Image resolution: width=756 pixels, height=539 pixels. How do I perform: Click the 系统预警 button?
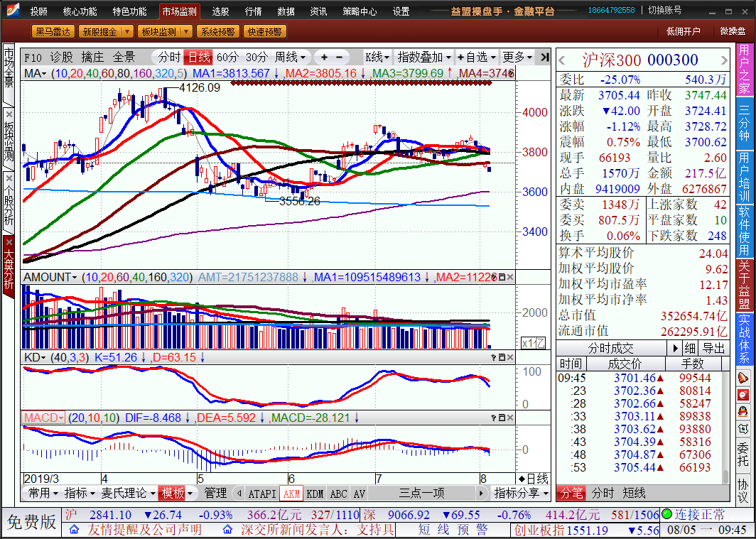tap(217, 32)
